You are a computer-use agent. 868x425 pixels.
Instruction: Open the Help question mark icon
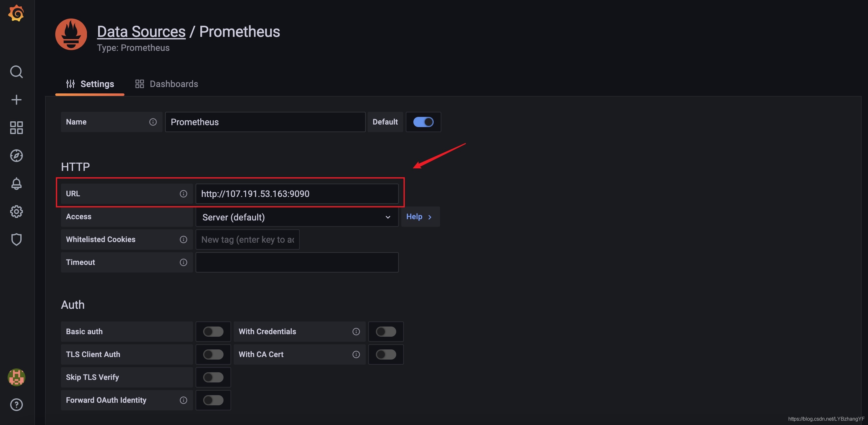tap(17, 405)
